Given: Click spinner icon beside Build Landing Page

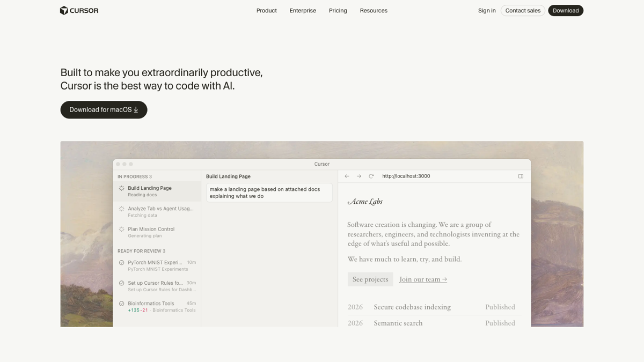Looking at the screenshot, I should click(121, 188).
